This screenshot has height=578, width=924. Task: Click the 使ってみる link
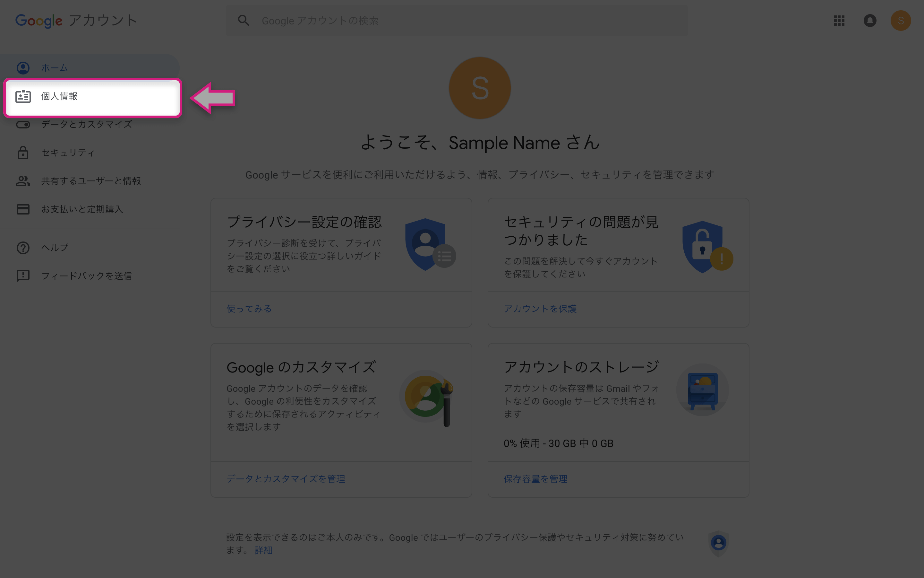(249, 309)
